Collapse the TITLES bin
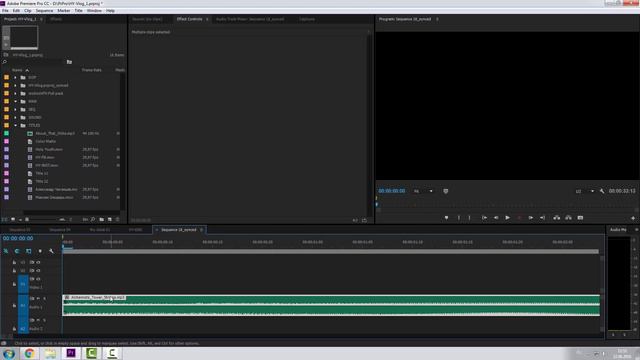Image resolution: width=640 pixels, height=360 pixels. pos(16,125)
